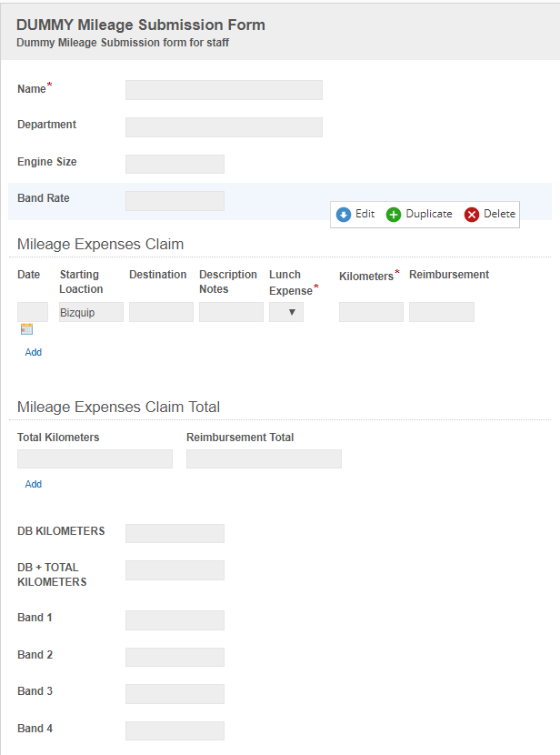Focus the Kilometers field in claim row
The width and height of the screenshot is (560, 755).
pos(371,312)
